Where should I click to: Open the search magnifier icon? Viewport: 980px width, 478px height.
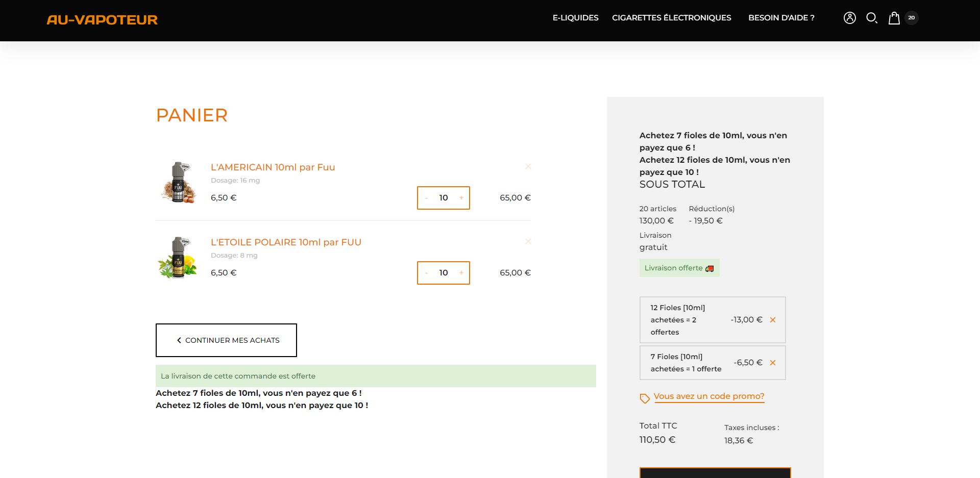pyautogui.click(x=872, y=18)
